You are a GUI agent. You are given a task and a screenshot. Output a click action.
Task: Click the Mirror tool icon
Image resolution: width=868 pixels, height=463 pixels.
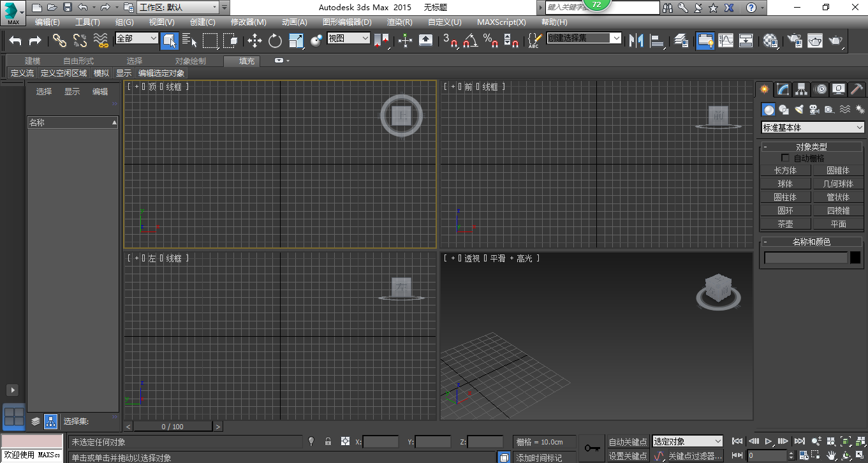click(x=636, y=41)
